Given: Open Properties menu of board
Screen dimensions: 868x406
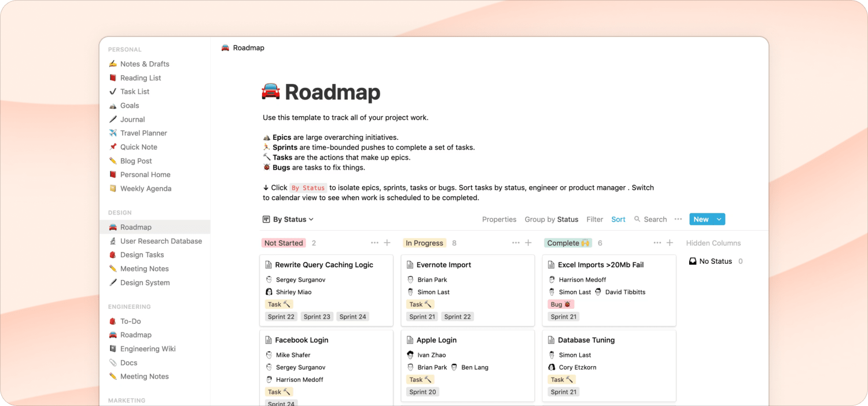Looking at the screenshot, I should point(499,220).
